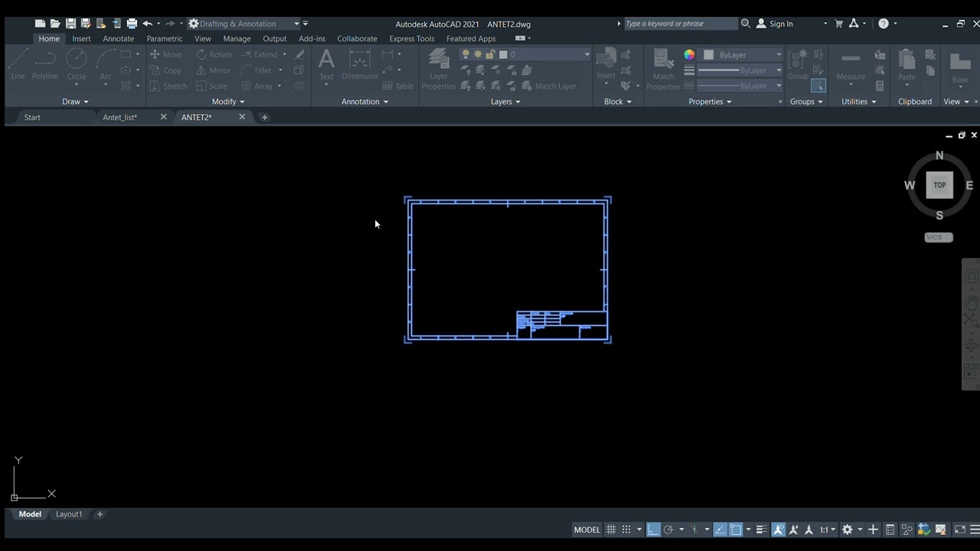Click the Plot printer icon
Image resolution: width=980 pixels, height=551 pixels.
132,24
